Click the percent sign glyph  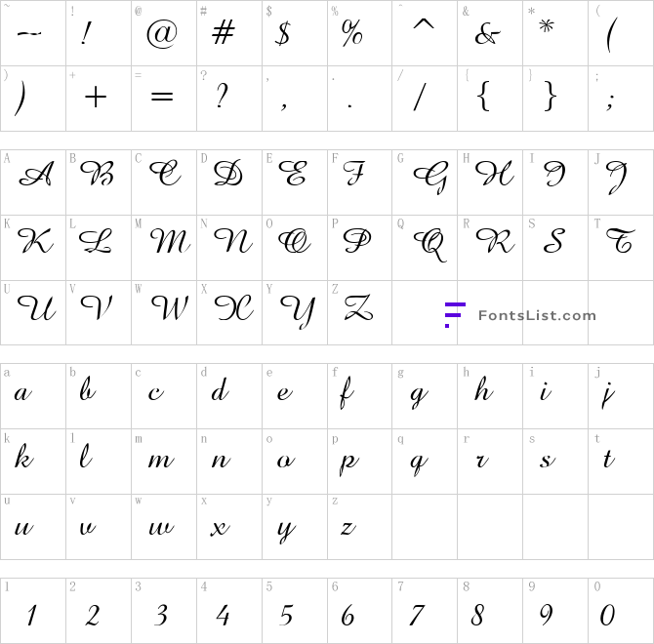point(352,33)
